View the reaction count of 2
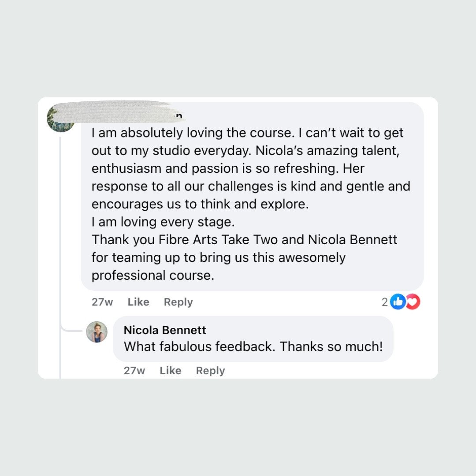Screen dimensions: 476x476 point(385,302)
